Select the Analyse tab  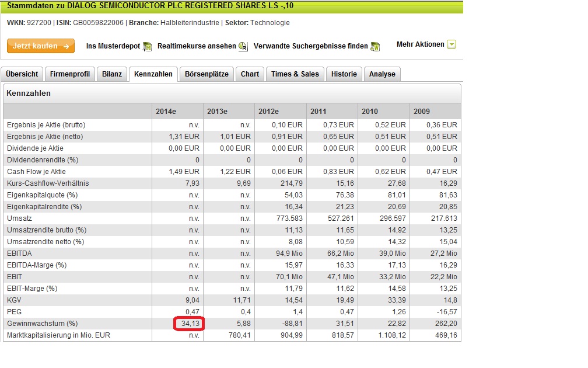[x=382, y=74]
